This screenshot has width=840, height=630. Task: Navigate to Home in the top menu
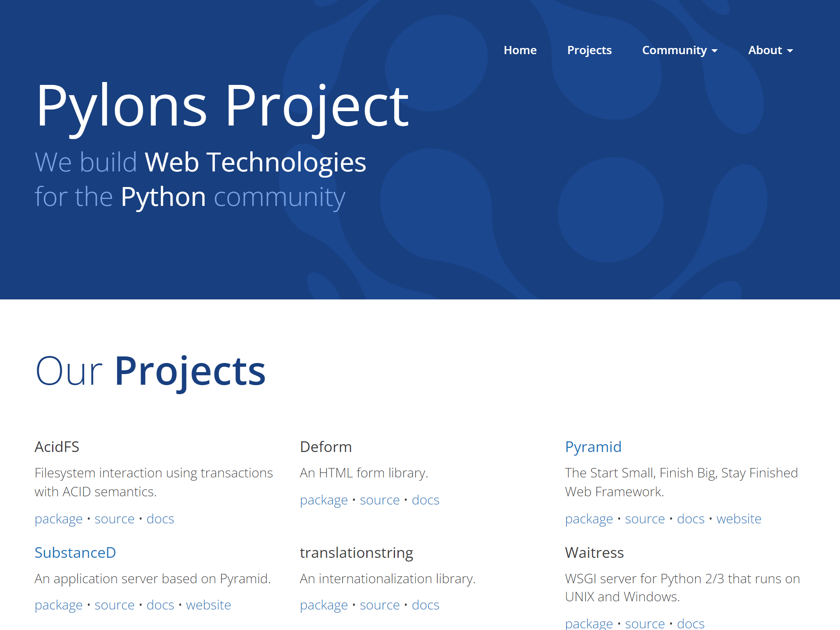pos(520,50)
